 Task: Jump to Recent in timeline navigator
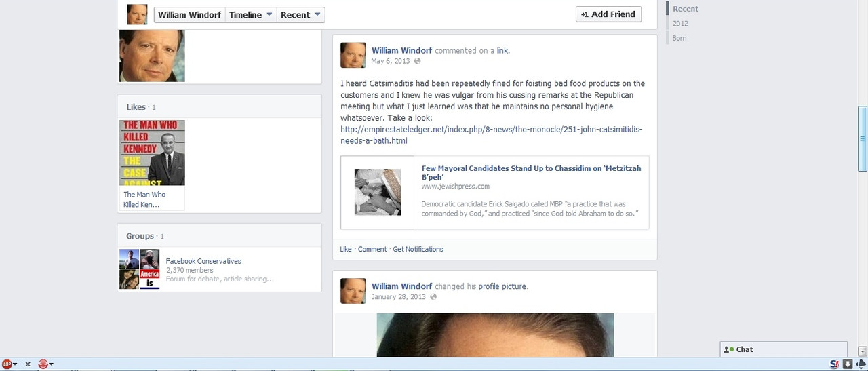686,9
